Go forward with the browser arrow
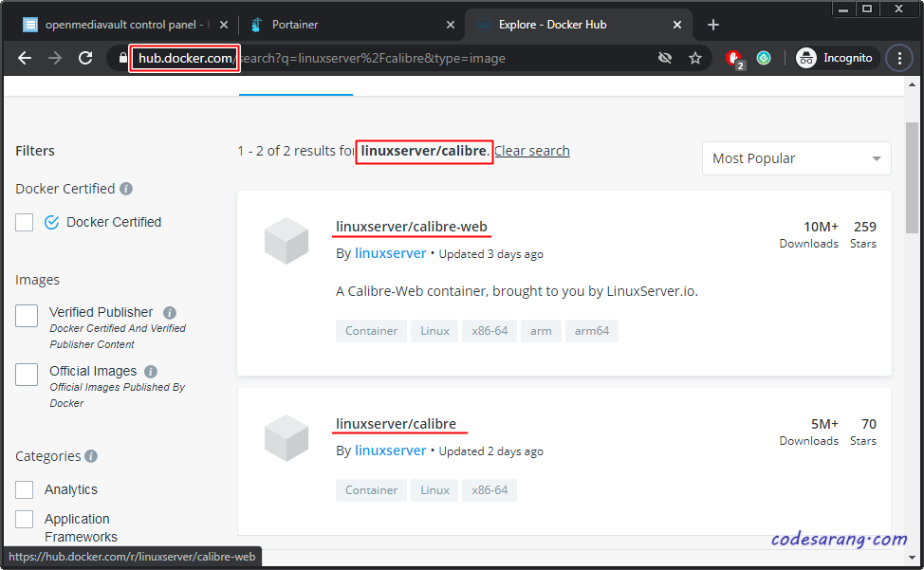This screenshot has width=924, height=570. [x=55, y=58]
